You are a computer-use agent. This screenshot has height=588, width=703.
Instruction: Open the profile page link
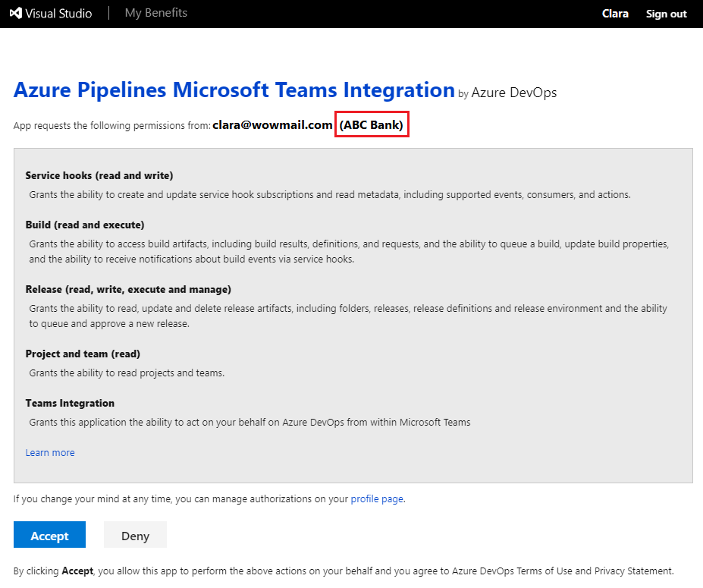click(x=377, y=498)
